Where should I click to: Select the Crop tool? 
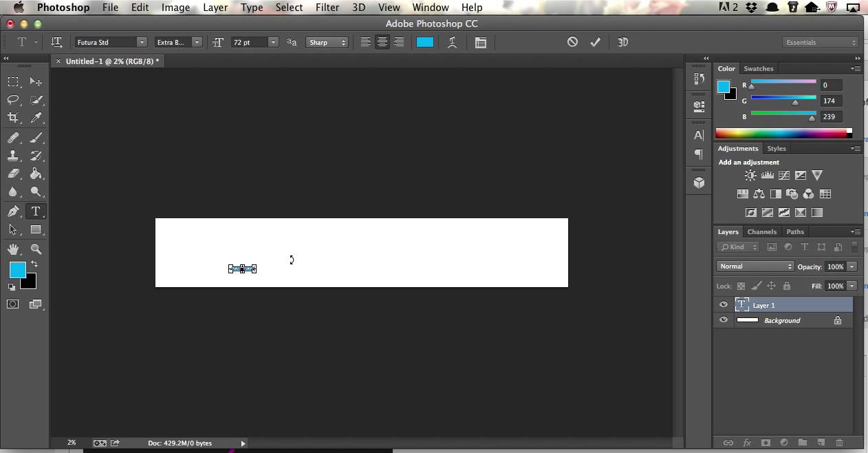click(x=13, y=118)
